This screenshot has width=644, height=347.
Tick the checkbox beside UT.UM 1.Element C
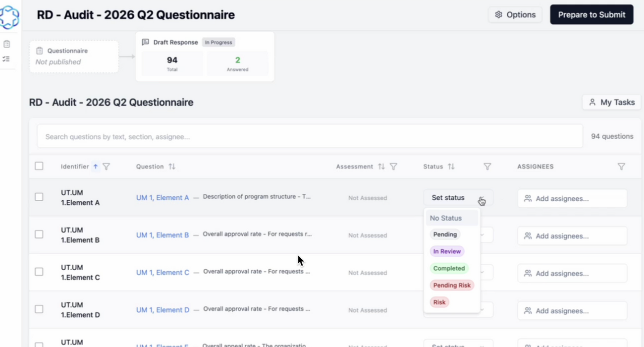pyautogui.click(x=39, y=271)
